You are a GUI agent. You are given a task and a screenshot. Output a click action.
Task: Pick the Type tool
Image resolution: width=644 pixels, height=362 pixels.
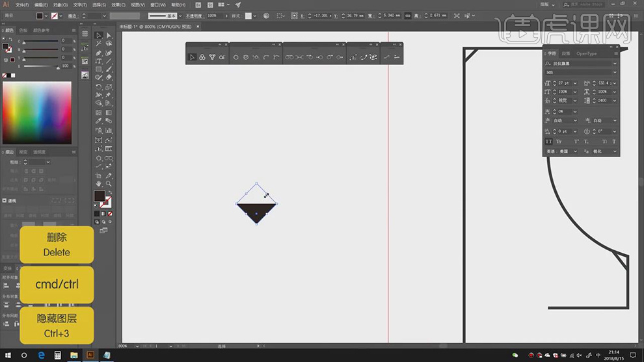coord(98,61)
